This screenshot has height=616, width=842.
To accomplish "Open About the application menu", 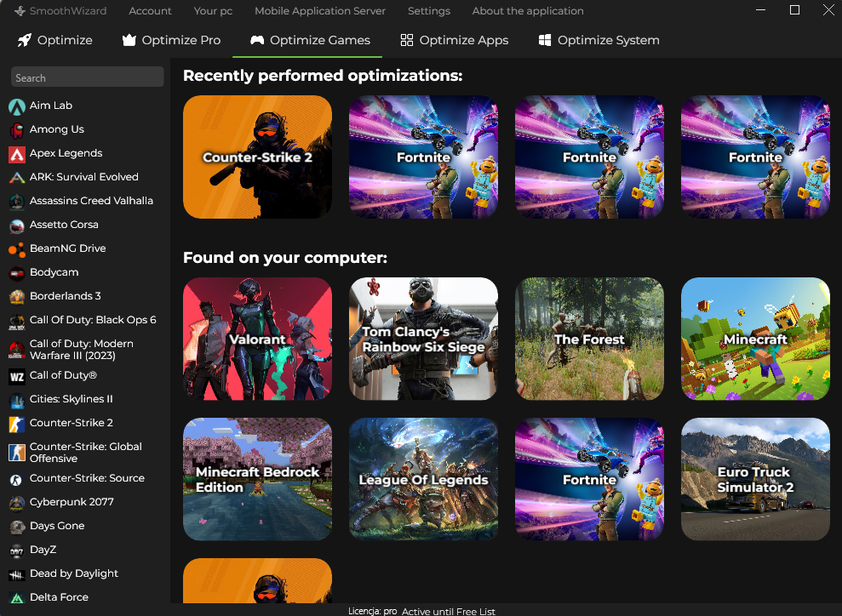I will pyautogui.click(x=527, y=11).
